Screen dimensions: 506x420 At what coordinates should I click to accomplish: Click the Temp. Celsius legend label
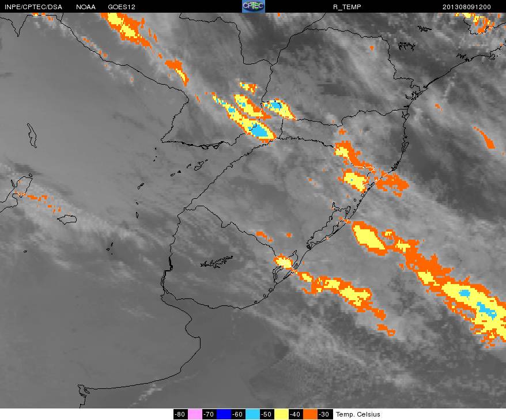coord(358,414)
